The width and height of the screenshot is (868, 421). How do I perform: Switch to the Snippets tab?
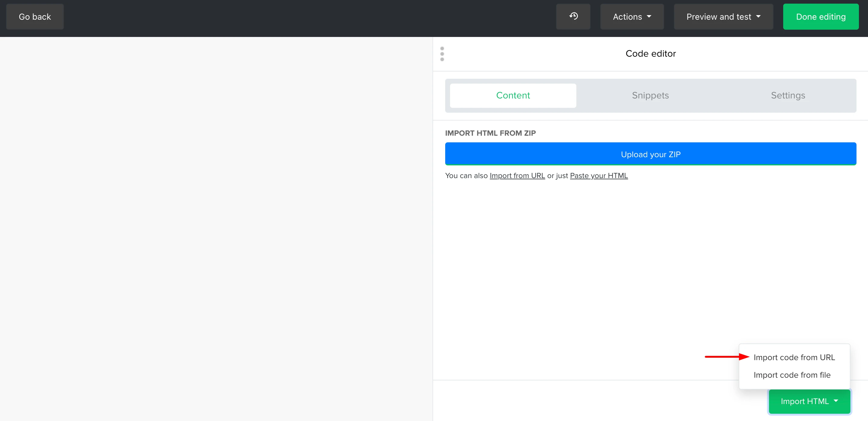[650, 95]
